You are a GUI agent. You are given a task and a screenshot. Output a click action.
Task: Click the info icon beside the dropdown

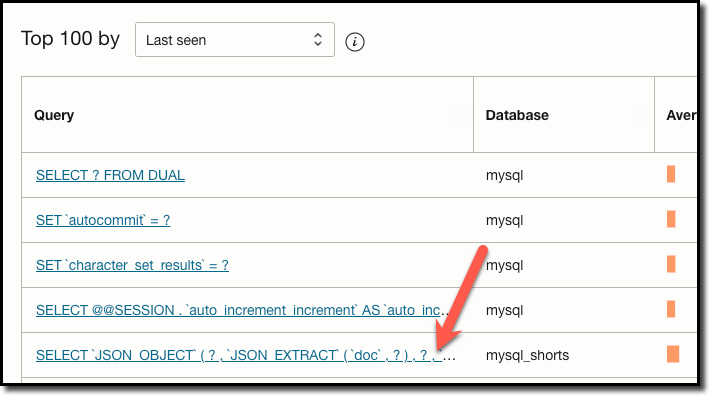point(355,42)
